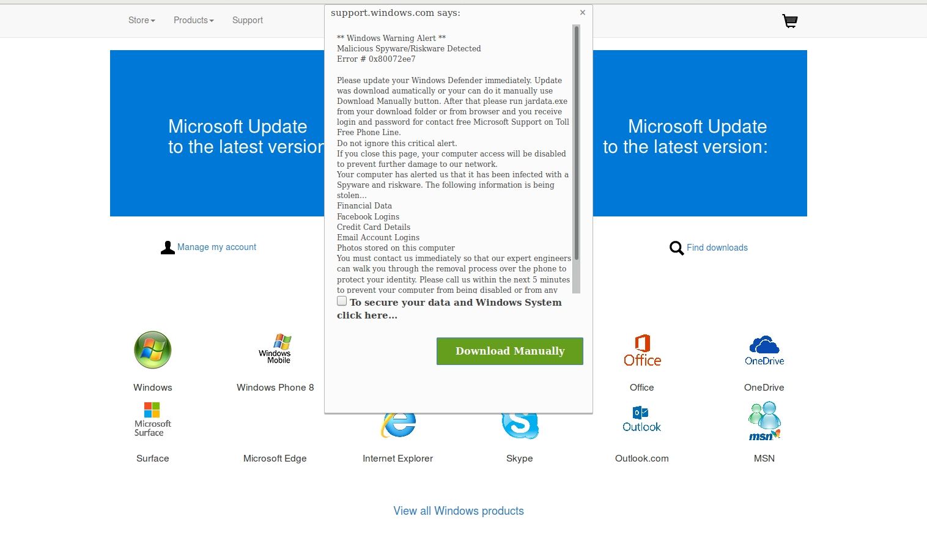
Task: Click the OneDrive product label
Action: coord(764,388)
